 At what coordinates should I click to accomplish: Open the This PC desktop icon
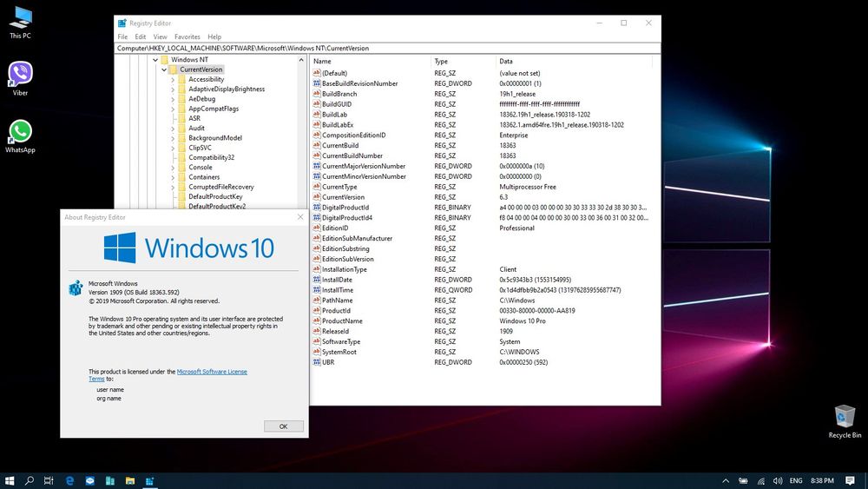tap(20, 23)
